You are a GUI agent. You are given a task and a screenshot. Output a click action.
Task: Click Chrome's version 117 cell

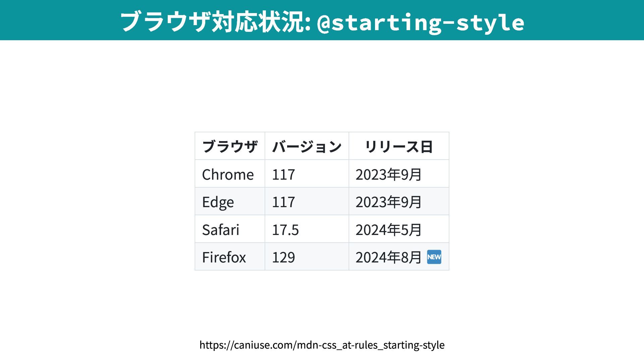tap(283, 174)
